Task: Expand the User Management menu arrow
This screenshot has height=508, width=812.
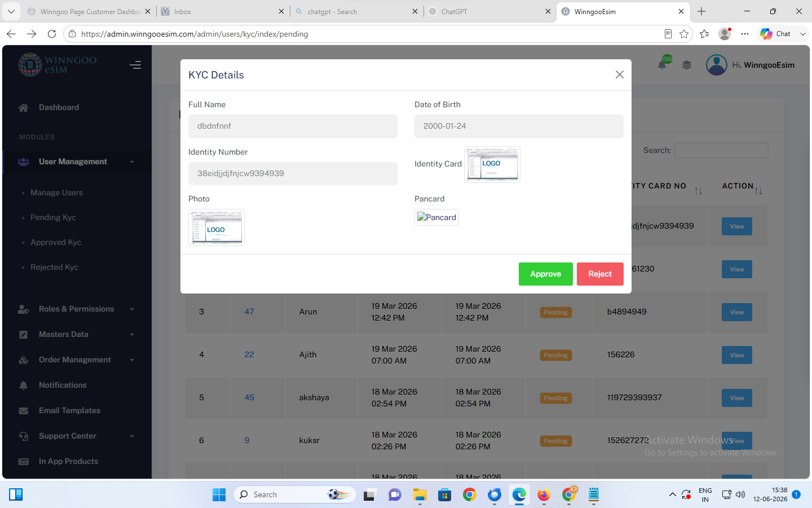Action: tap(132, 162)
